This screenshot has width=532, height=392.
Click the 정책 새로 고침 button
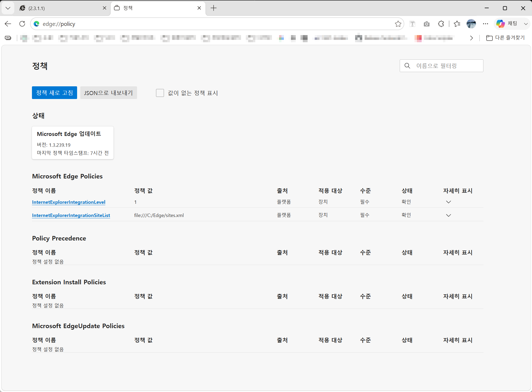[54, 93]
